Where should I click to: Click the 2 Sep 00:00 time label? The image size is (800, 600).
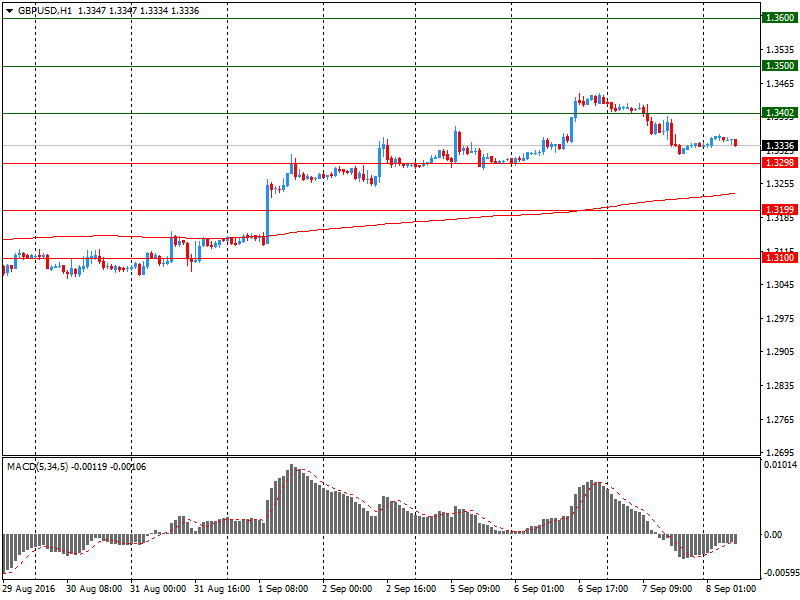tap(347, 589)
